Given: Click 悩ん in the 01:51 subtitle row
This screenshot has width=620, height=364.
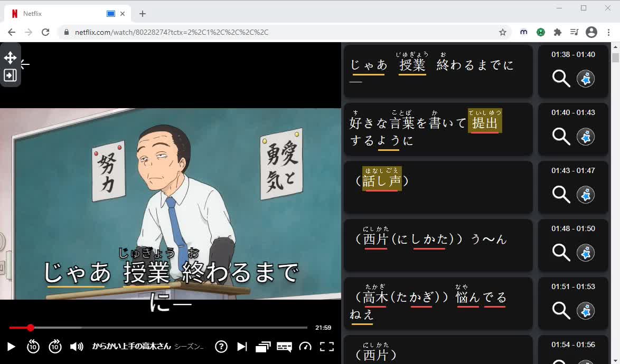Looking at the screenshot, I should tap(468, 297).
